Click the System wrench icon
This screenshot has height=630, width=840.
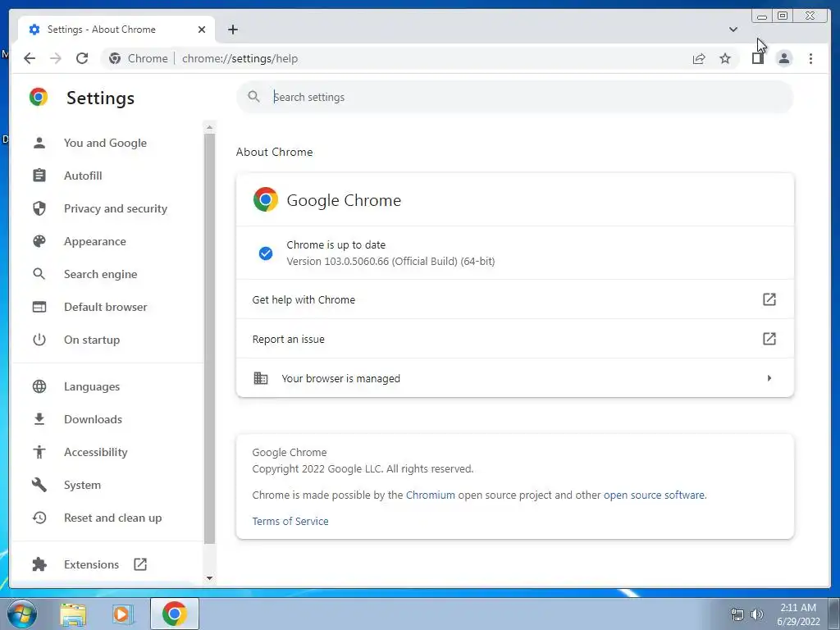point(39,485)
